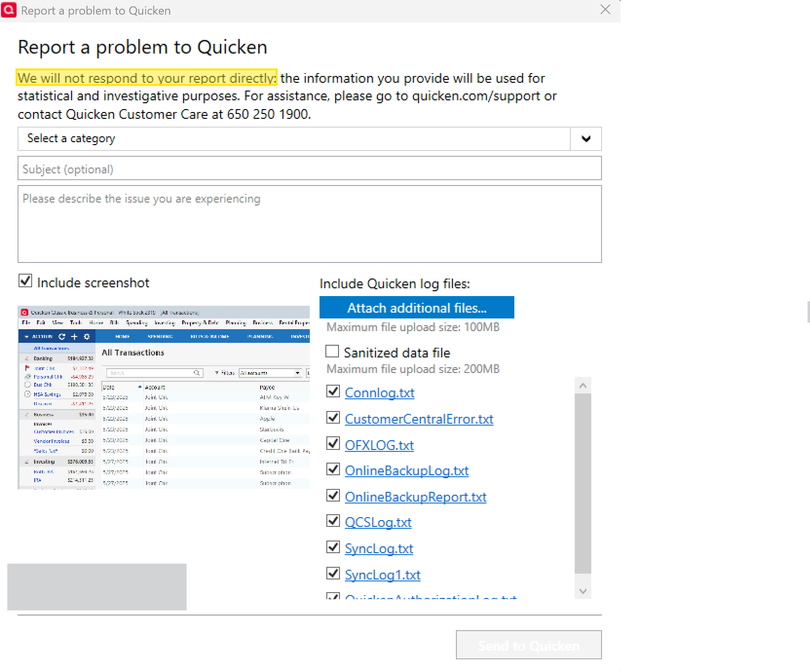Click the screenshot preview thumbnail

(x=164, y=397)
